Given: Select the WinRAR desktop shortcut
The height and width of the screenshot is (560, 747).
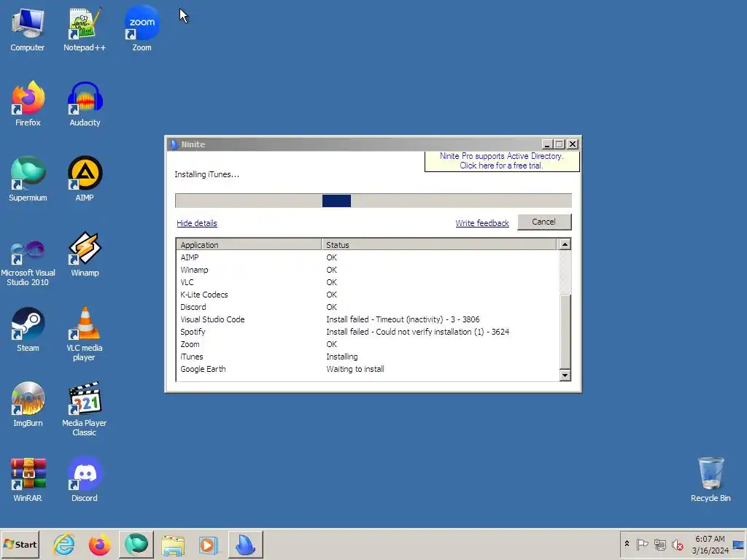Looking at the screenshot, I should pyautogui.click(x=28, y=480).
